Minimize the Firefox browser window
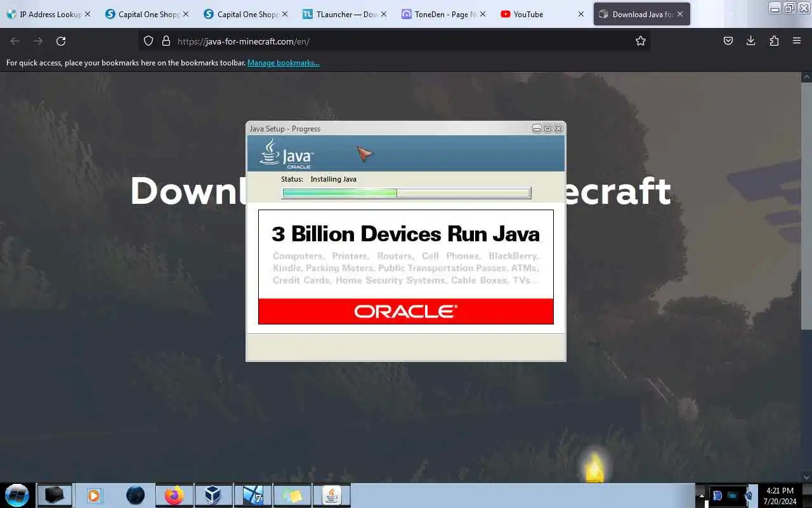Image resolution: width=812 pixels, height=508 pixels. pyautogui.click(x=775, y=8)
